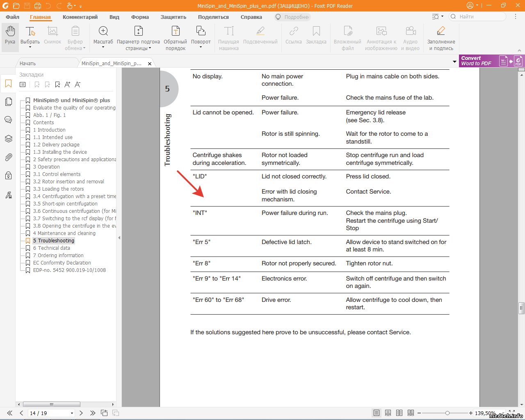Open the tab list dropdown arrow
Image resolution: width=525 pixels, height=420 pixels.
point(454,62)
